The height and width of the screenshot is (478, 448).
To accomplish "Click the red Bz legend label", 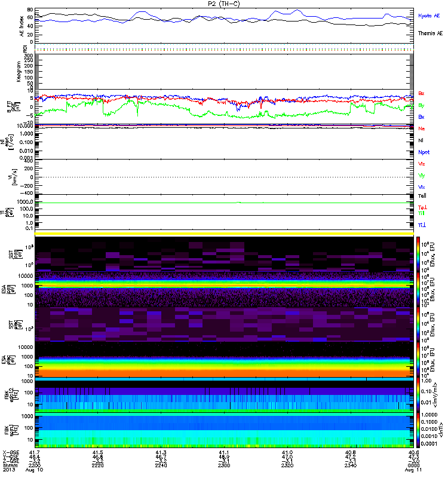I will (x=421, y=93).
